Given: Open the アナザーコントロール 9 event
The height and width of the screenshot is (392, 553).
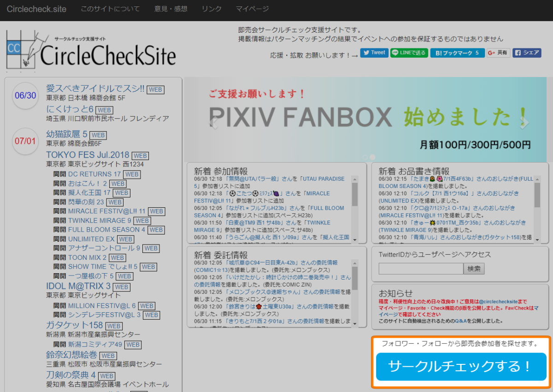Looking at the screenshot, I should pos(104,248).
